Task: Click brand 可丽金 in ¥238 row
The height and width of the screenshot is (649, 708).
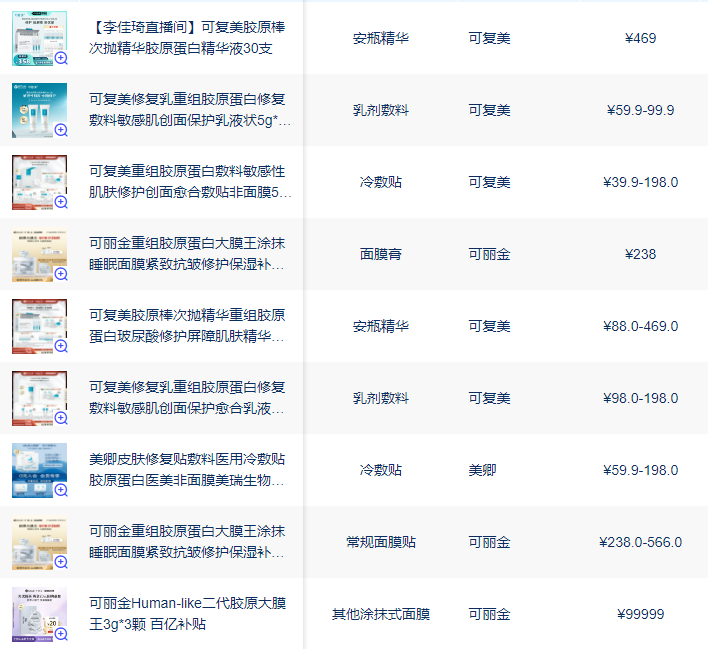Action: [x=489, y=254]
